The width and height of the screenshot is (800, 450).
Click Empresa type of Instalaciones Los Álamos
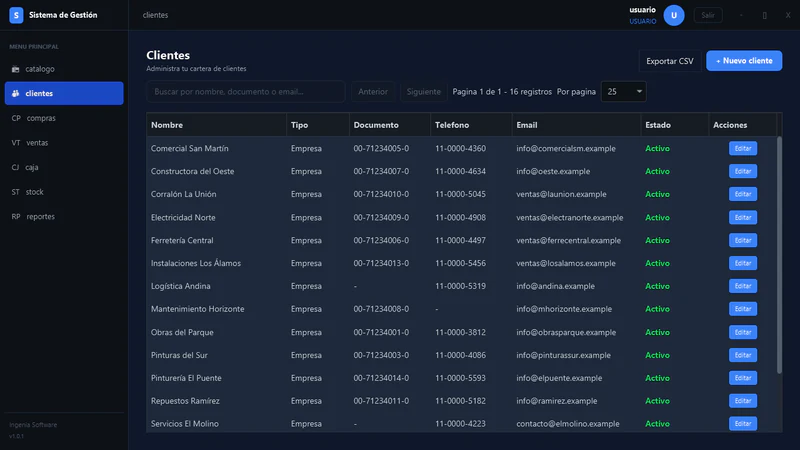[306, 263]
